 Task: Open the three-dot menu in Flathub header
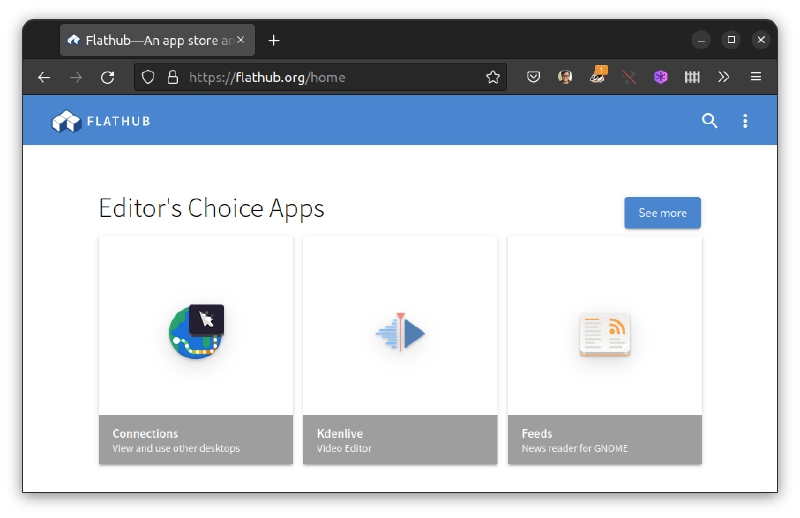coord(745,121)
